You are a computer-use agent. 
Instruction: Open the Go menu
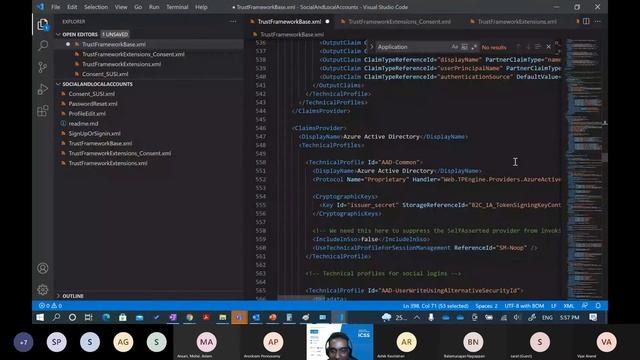coord(138,7)
